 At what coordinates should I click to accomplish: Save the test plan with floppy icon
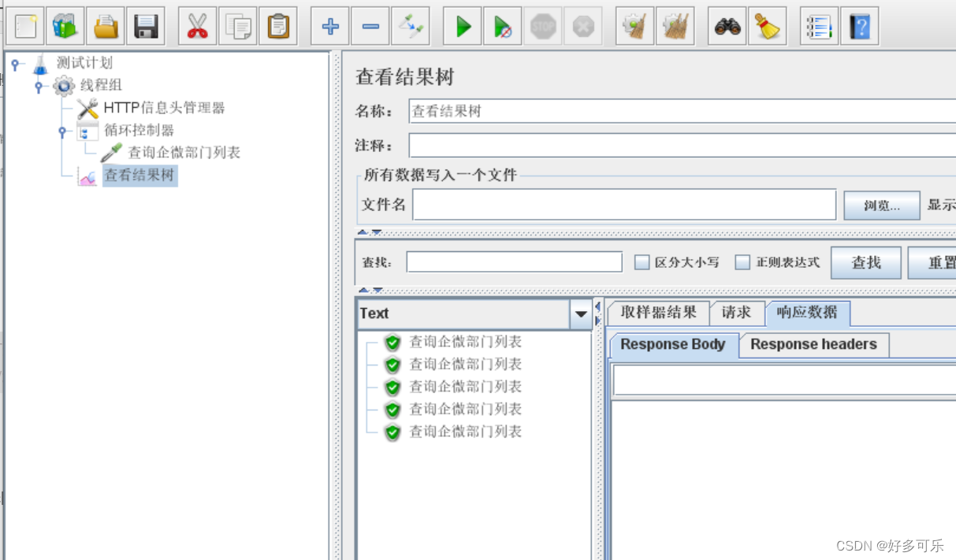tap(146, 27)
